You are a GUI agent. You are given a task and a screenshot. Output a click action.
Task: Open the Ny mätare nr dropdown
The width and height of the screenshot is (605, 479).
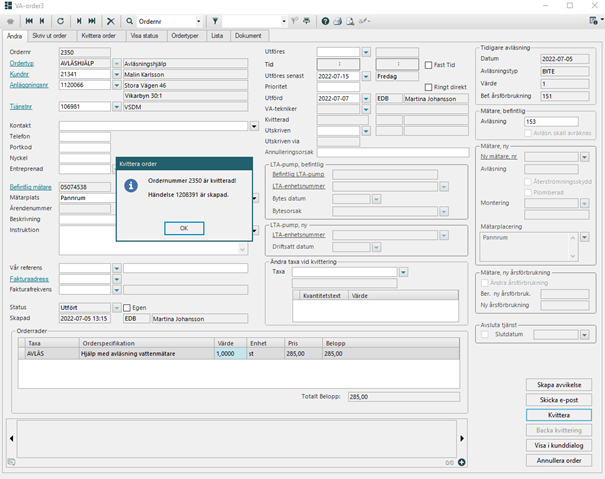(585, 157)
